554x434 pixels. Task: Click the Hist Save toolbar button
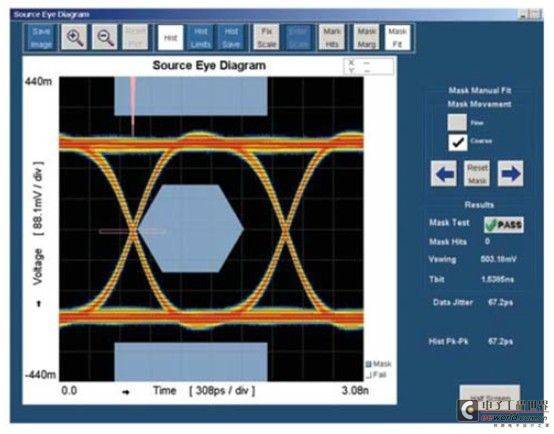[231, 37]
